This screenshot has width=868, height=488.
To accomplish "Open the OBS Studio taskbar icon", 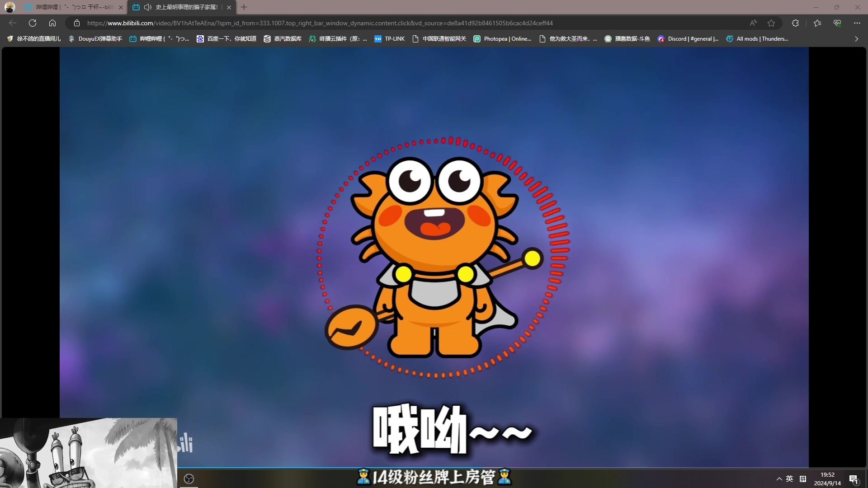I will (189, 479).
